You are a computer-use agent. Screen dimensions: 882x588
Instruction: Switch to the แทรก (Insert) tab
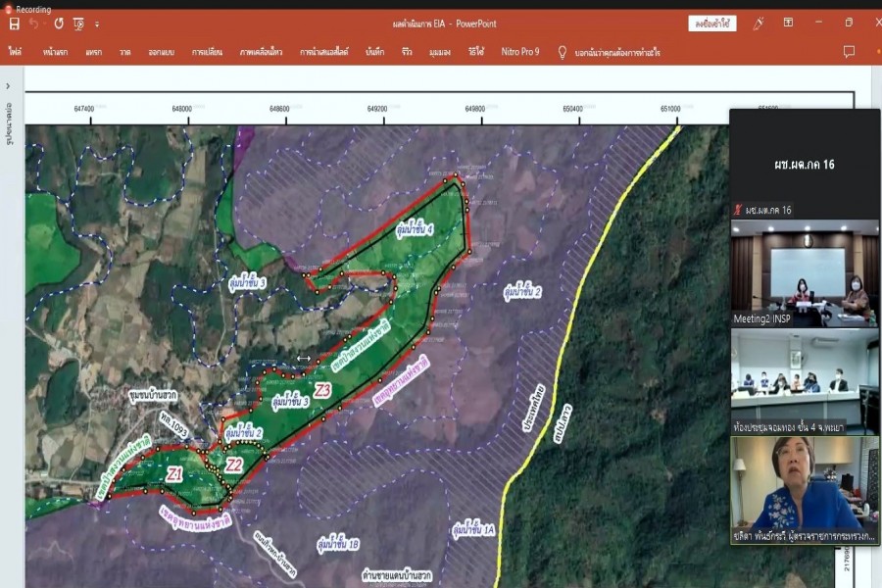pyautogui.click(x=94, y=52)
